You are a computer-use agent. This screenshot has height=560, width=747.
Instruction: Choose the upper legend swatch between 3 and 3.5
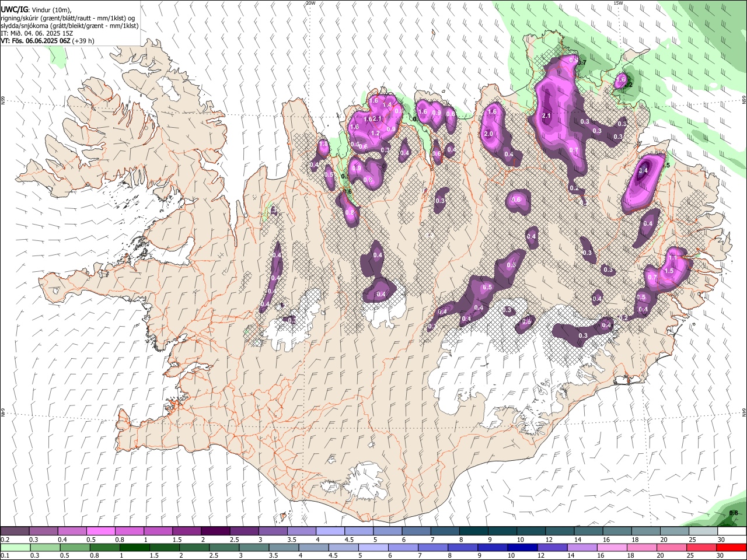coord(273,531)
